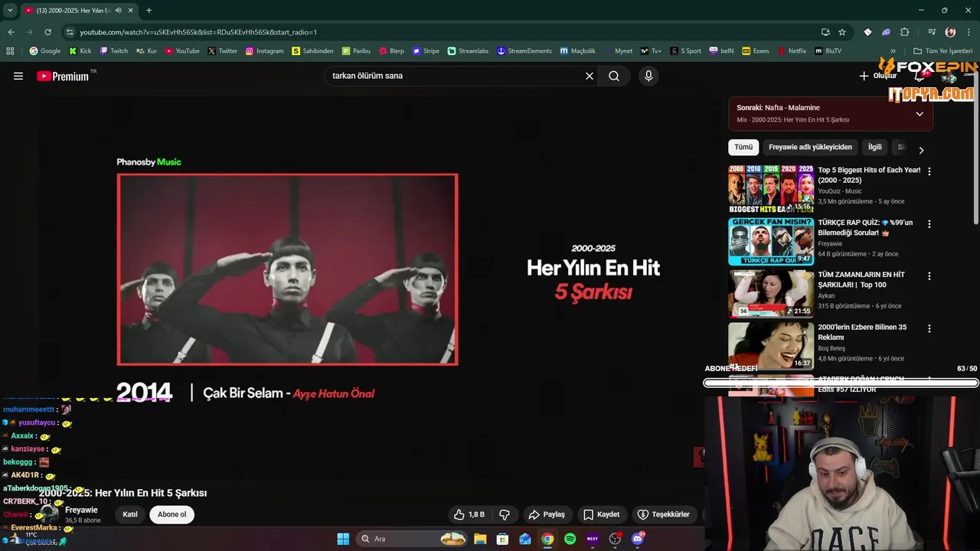Screen dimensions: 980x551
Task: Save video to playlist with Kaydet
Action: click(x=602, y=514)
